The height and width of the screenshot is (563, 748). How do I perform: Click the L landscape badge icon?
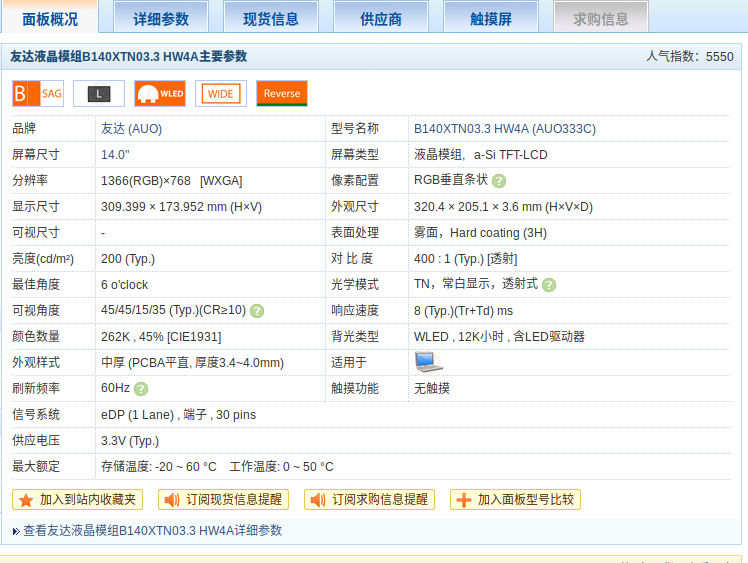coord(99,94)
